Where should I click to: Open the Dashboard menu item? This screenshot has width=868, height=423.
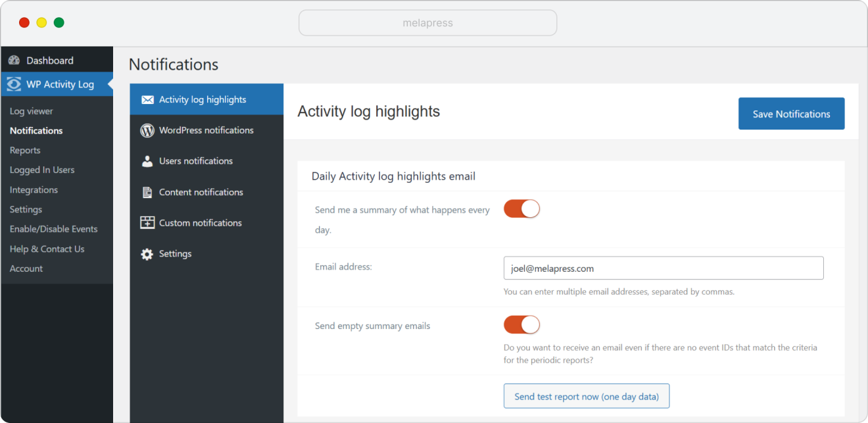point(57,61)
